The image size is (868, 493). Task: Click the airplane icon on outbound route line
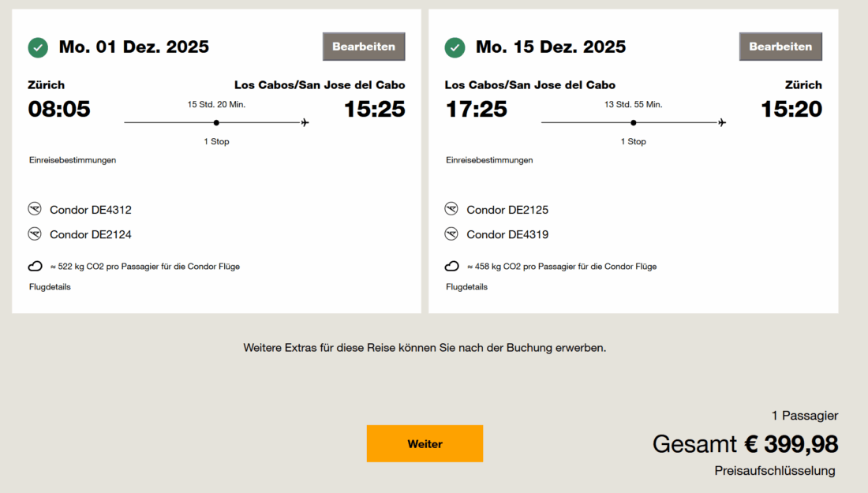[305, 122]
